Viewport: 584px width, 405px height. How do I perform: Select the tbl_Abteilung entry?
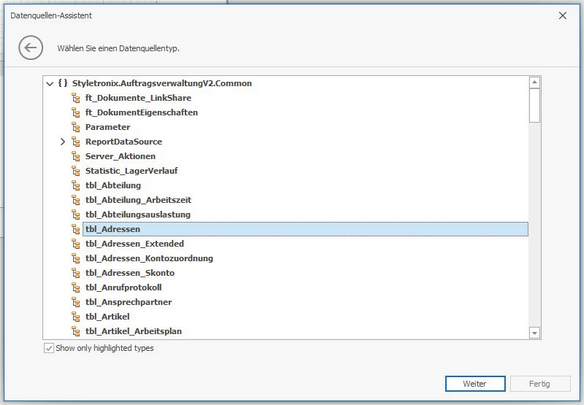tap(113, 185)
